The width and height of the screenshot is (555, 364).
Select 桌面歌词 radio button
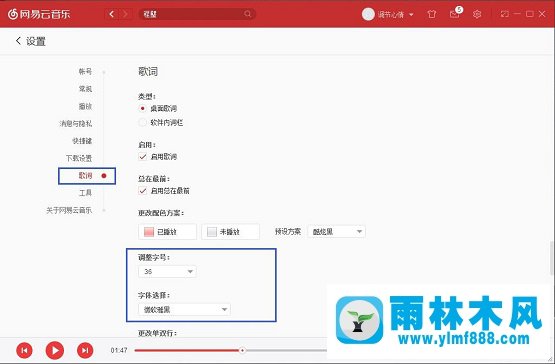click(142, 108)
